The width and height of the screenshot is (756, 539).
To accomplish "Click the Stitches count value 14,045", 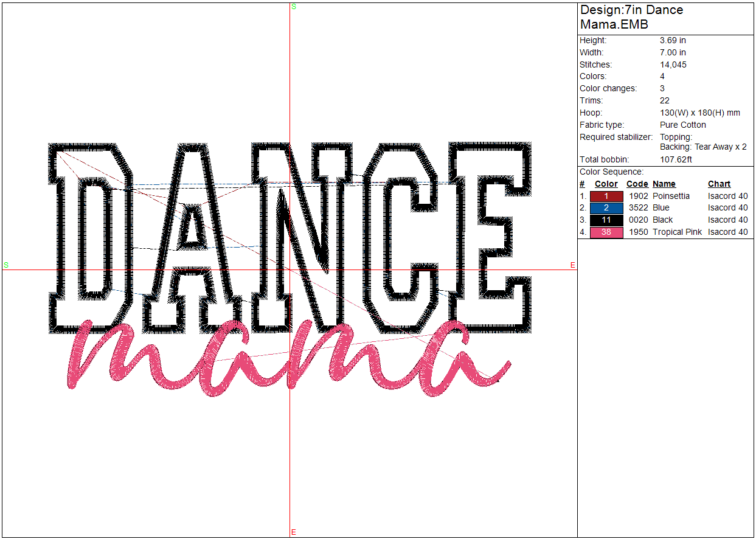I will [673, 64].
